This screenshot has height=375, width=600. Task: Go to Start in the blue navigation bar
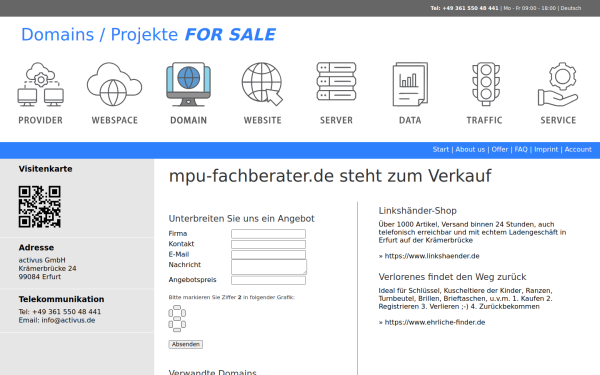[440, 150]
